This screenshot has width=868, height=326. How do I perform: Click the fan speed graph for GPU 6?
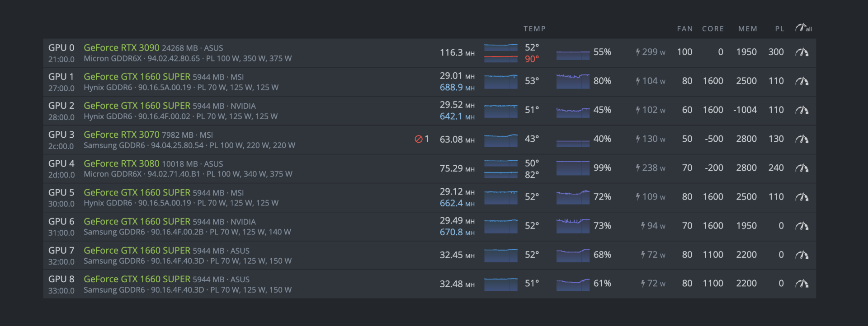573,226
